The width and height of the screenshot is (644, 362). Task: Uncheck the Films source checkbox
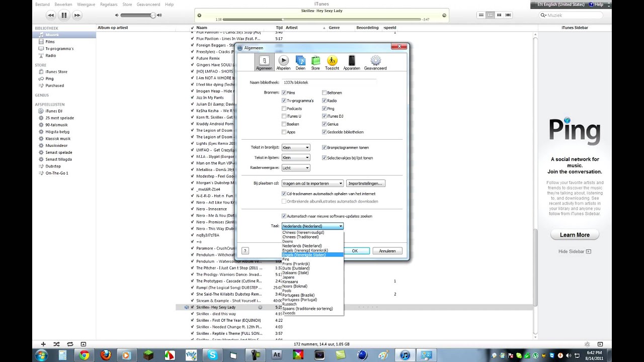284,93
